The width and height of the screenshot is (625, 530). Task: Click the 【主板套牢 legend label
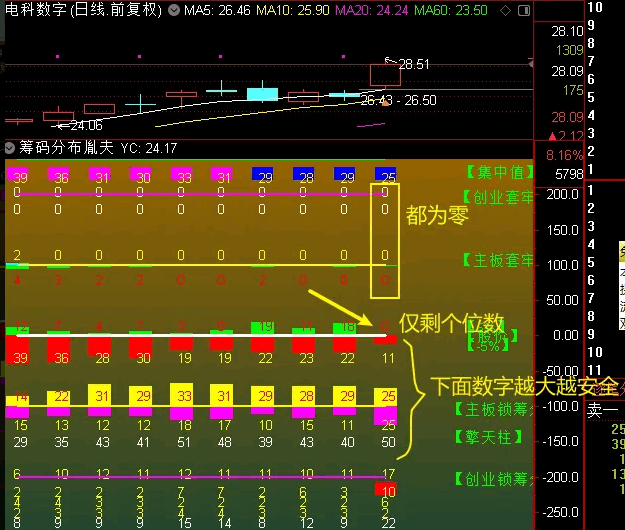pos(498,260)
